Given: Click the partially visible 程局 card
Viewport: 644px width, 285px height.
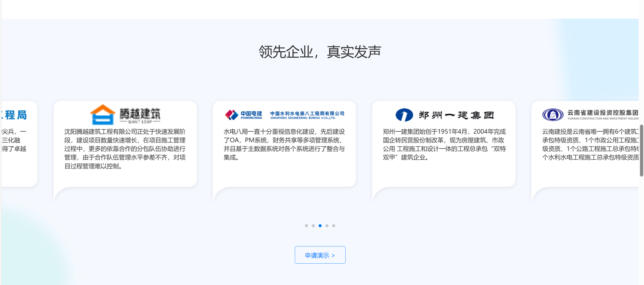Looking at the screenshot, I should [19, 144].
